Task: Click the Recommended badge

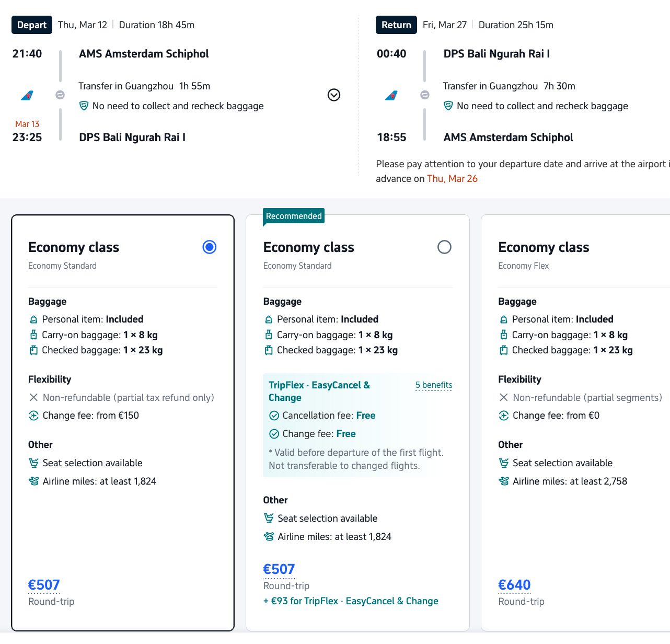Action: point(294,216)
